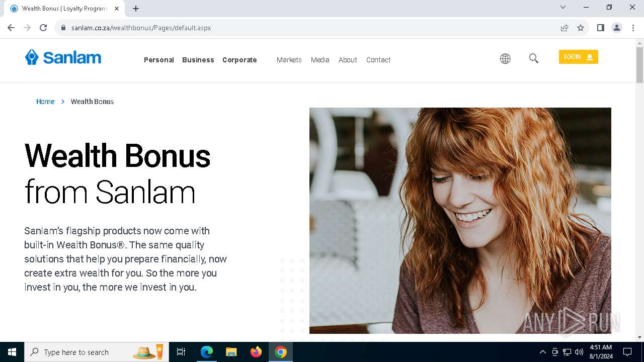The image size is (644, 362).
Task: Click the volume speaker tray icon
Action: [x=579, y=352]
